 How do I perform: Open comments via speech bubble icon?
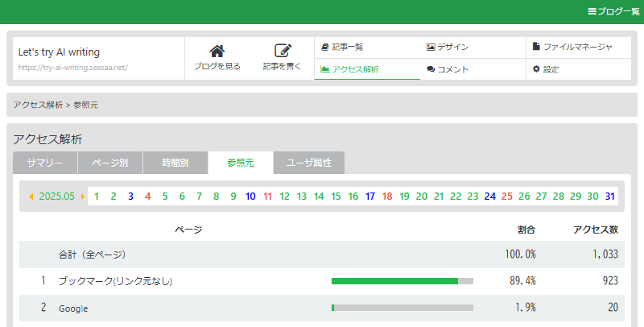click(x=431, y=69)
